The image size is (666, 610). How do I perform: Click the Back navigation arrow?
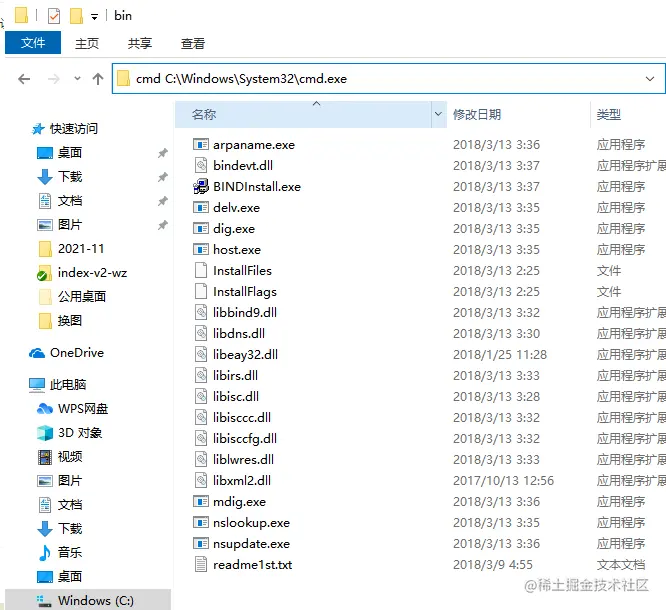tap(24, 79)
